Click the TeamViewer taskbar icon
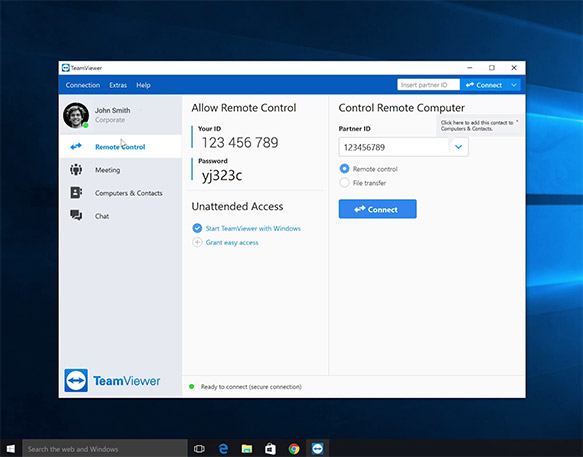This screenshot has height=457, width=583. [318, 448]
